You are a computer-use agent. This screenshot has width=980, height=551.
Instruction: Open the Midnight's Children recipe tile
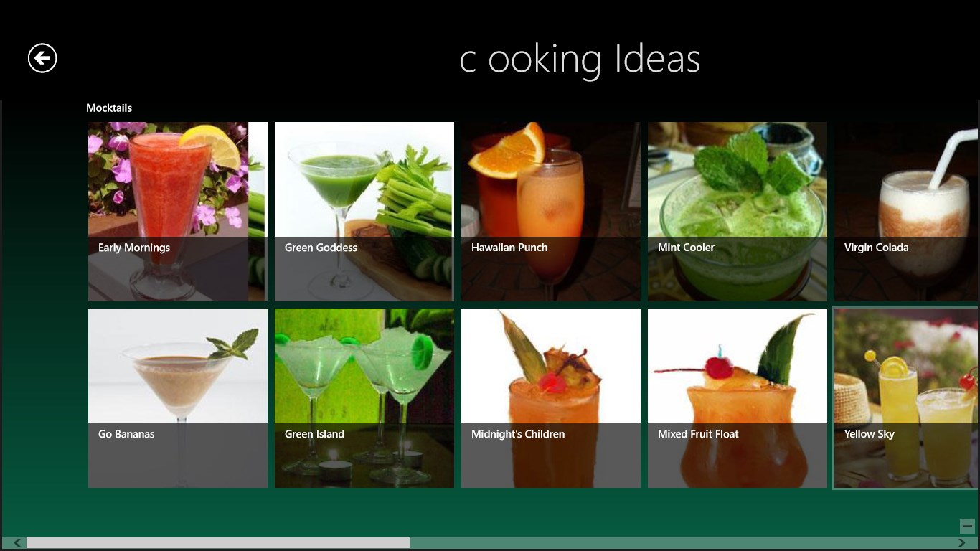pos(551,398)
